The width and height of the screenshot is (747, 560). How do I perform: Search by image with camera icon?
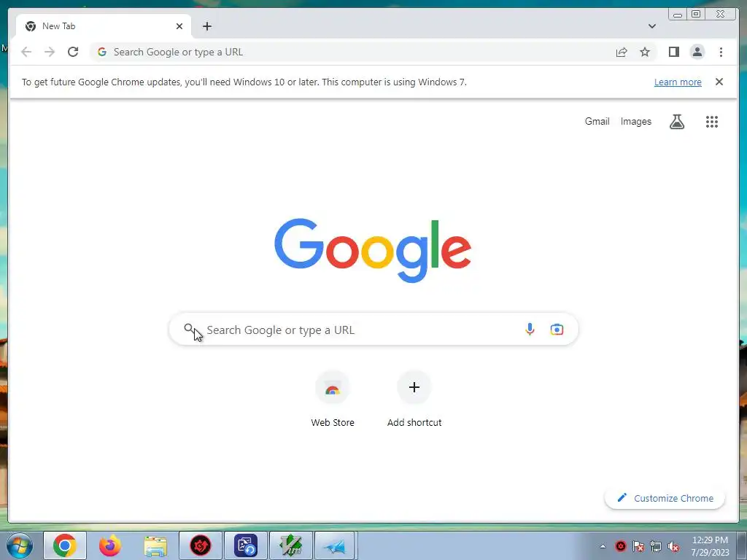[557, 330]
